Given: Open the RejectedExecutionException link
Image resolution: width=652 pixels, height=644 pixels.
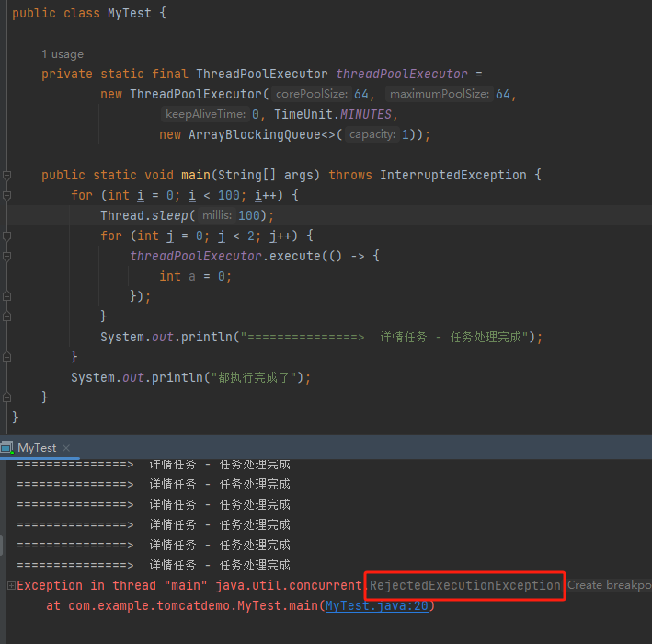Looking at the screenshot, I should pyautogui.click(x=465, y=585).
